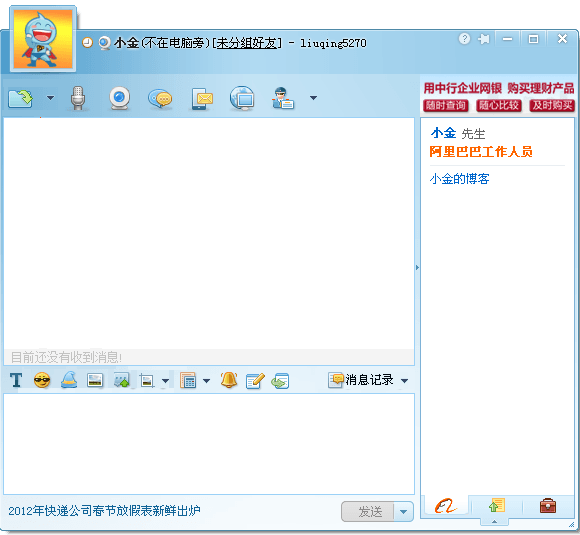Image resolution: width=580 pixels, height=535 pixels.
Task: Expand the 发送 button options arrow
Action: [x=404, y=512]
